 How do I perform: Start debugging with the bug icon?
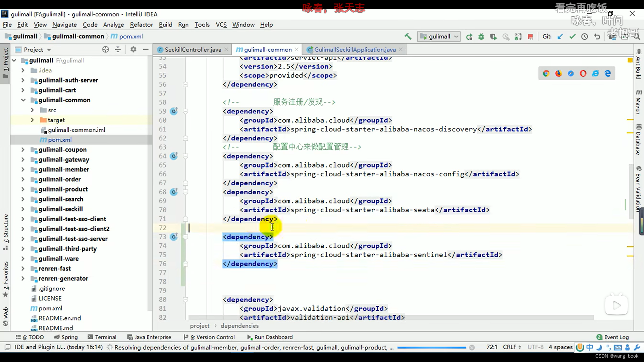(481, 37)
